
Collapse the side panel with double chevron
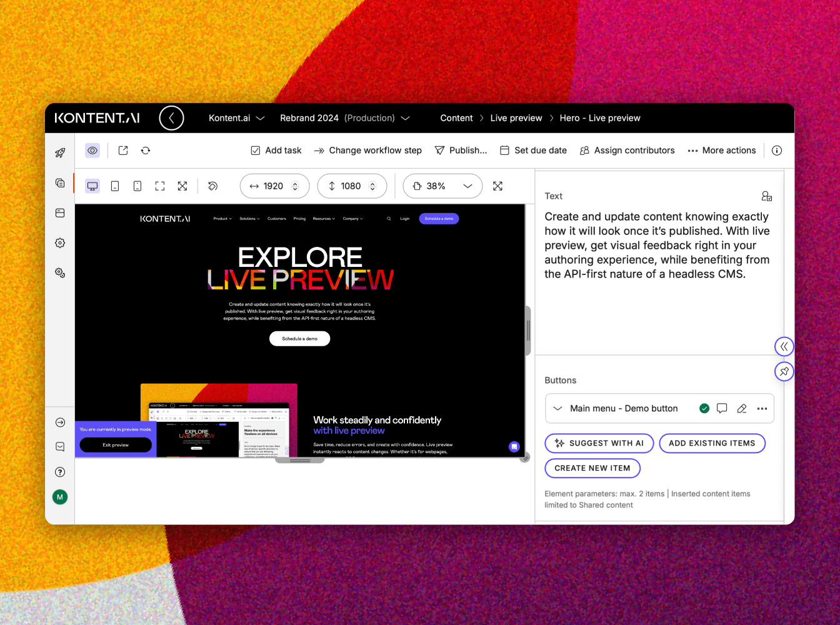point(784,346)
